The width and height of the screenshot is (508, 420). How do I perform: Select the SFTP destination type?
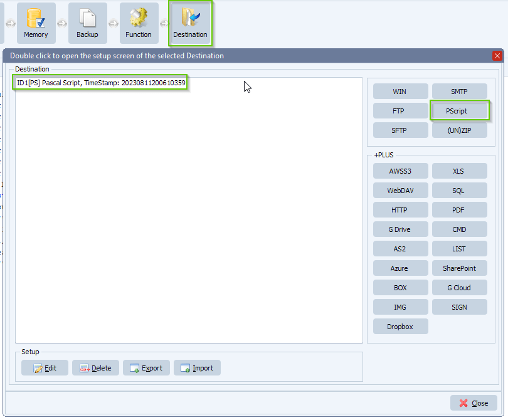pos(400,130)
